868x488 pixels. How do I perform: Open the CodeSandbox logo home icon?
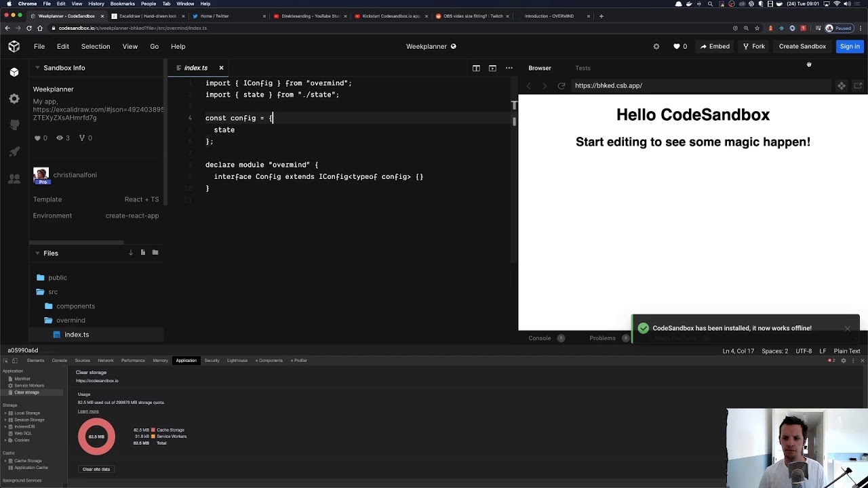(14, 46)
